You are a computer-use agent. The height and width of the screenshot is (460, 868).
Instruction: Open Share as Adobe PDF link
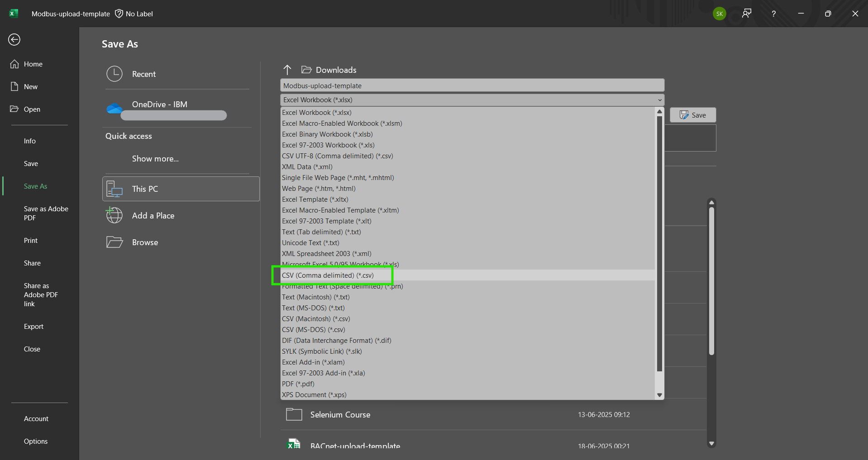(41, 295)
